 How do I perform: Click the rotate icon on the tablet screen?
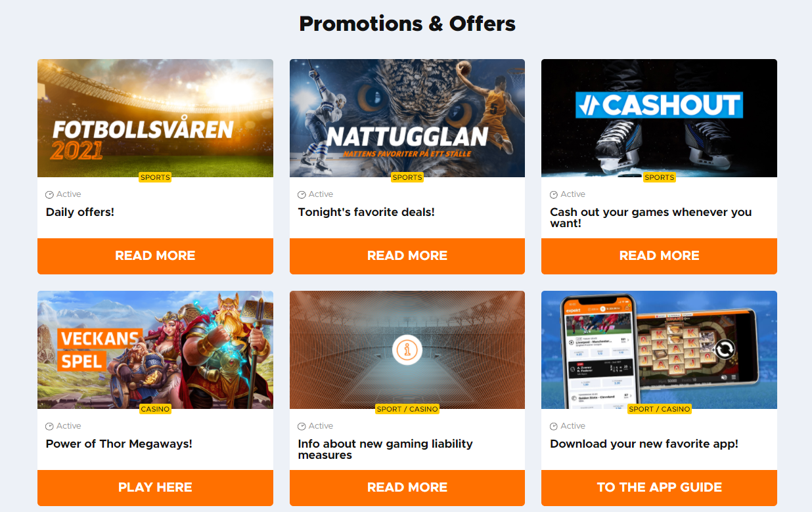tap(723, 349)
